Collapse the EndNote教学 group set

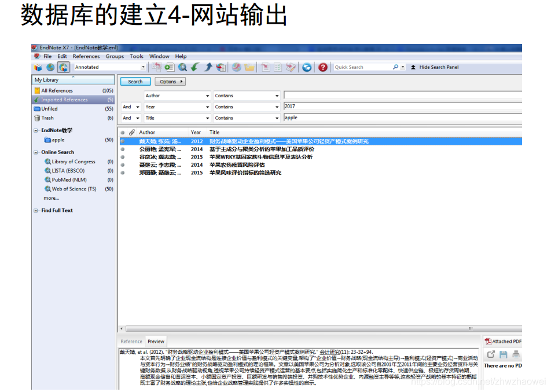click(x=36, y=130)
